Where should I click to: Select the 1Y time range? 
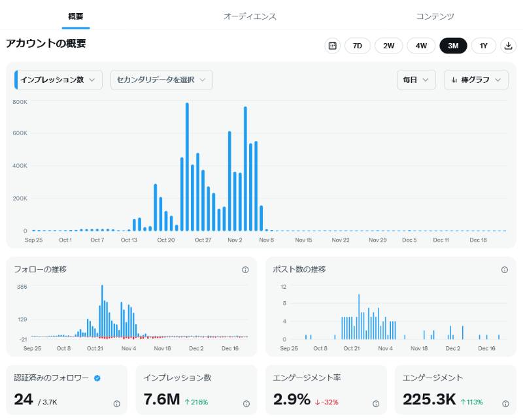[x=483, y=46]
